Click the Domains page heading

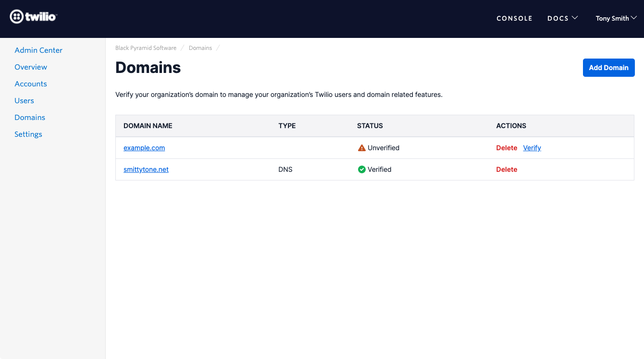[148, 68]
